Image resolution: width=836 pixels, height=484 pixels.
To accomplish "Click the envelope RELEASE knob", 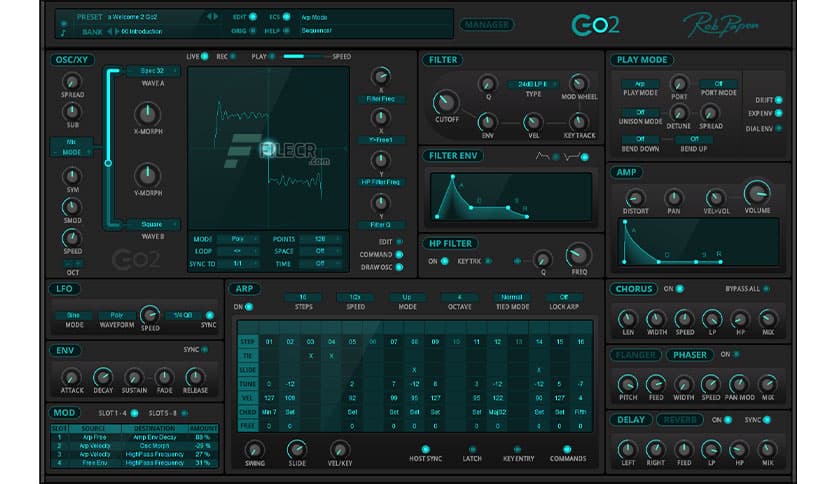I will [195, 377].
